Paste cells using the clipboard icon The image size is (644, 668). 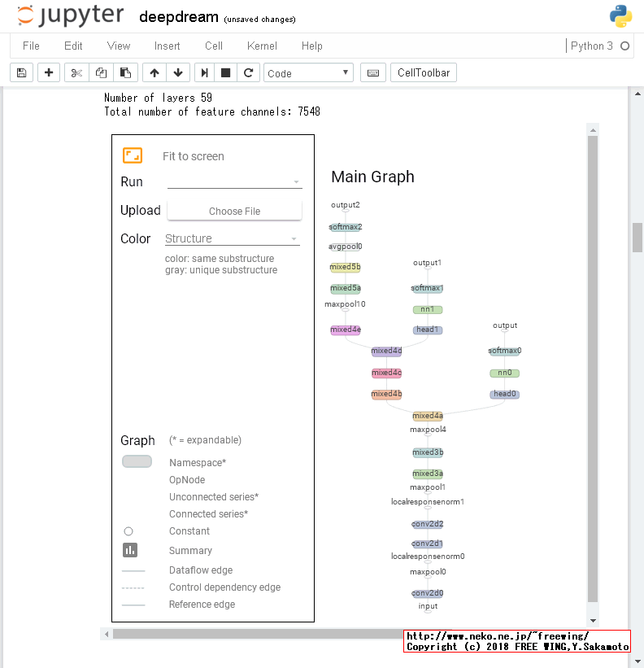pos(124,72)
